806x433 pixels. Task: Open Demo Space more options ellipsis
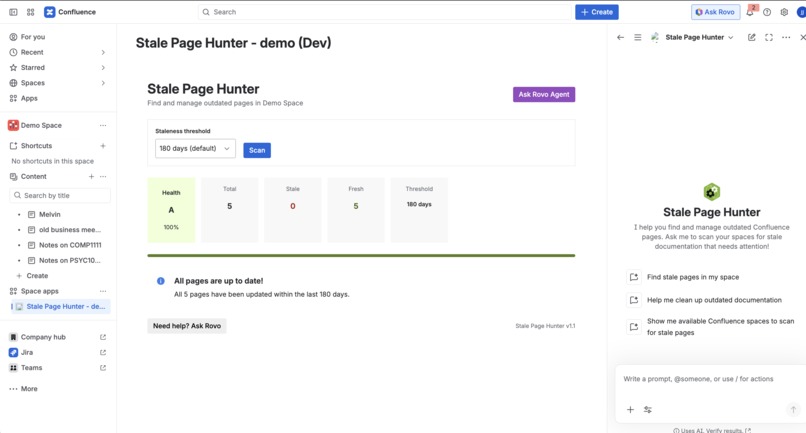coord(103,125)
